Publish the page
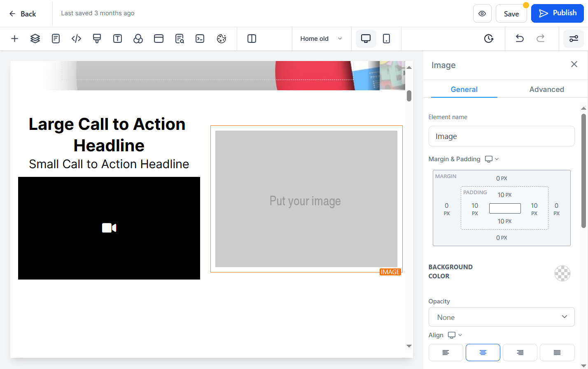Viewport: 588px width, 369px height. 558,13
